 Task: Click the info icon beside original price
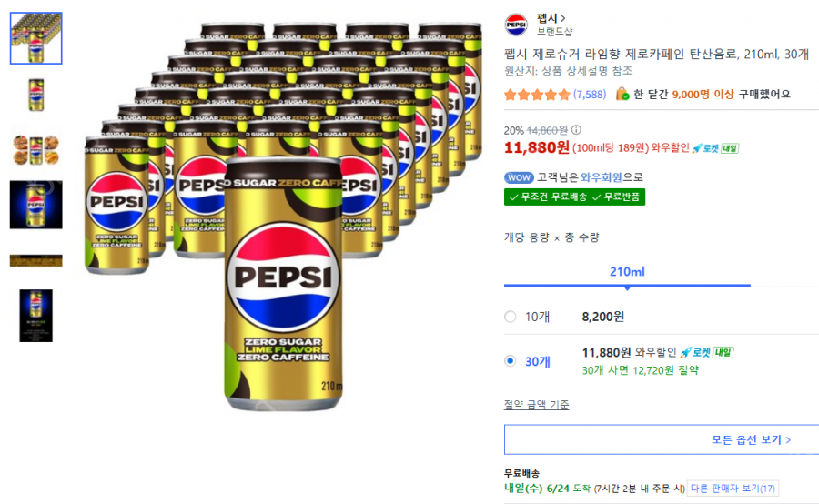point(576,129)
